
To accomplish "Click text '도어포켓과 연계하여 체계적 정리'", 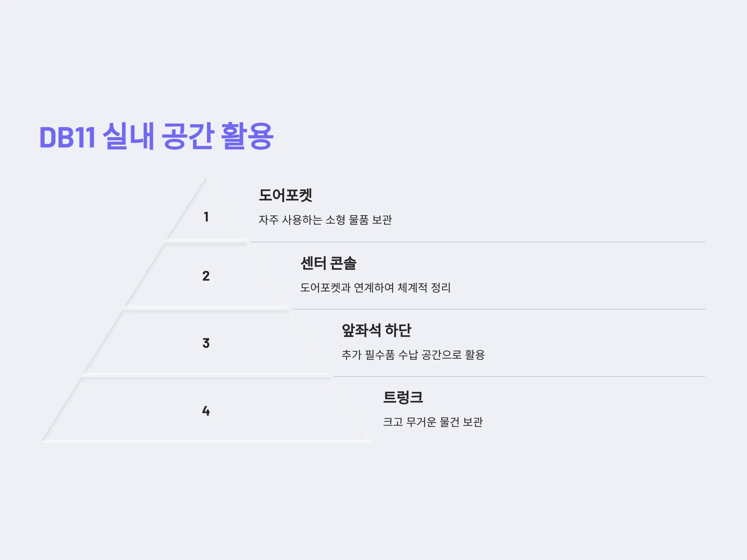I will coord(375,287).
